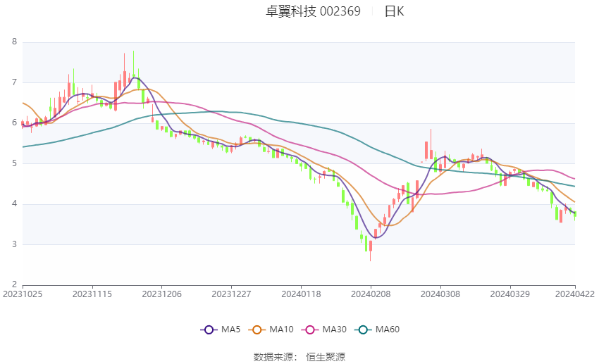This screenshot has height=364, width=599.
Task: Click the 20240208 date axis label
Action: (x=371, y=294)
